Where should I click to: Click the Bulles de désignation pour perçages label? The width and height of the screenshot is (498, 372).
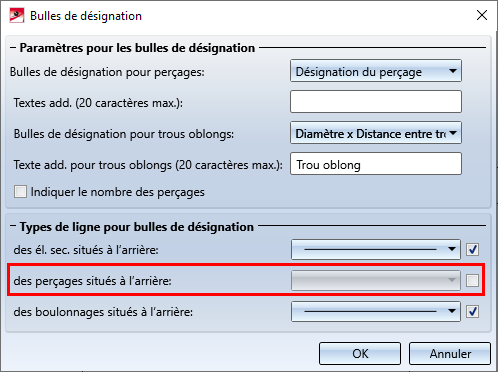tap(107, 72)
